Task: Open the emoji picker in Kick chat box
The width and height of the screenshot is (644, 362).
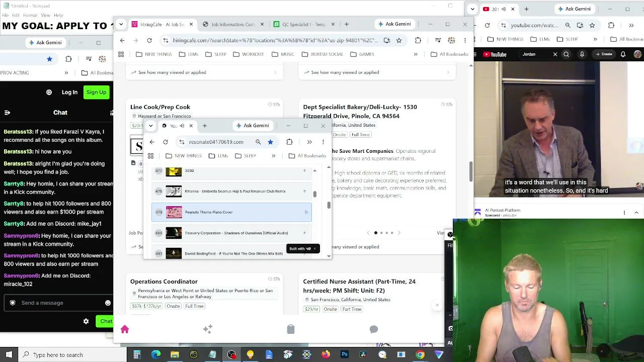Action: [108, 303]
